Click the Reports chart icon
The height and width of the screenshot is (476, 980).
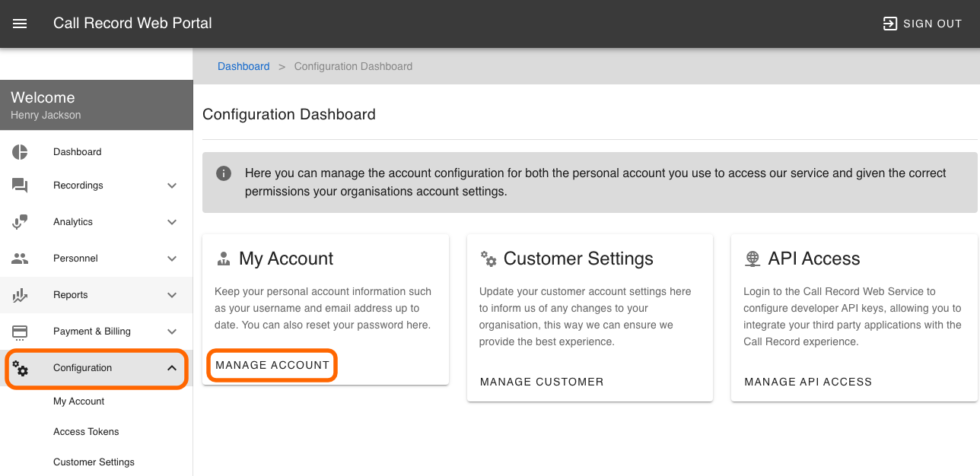(20, 295)
